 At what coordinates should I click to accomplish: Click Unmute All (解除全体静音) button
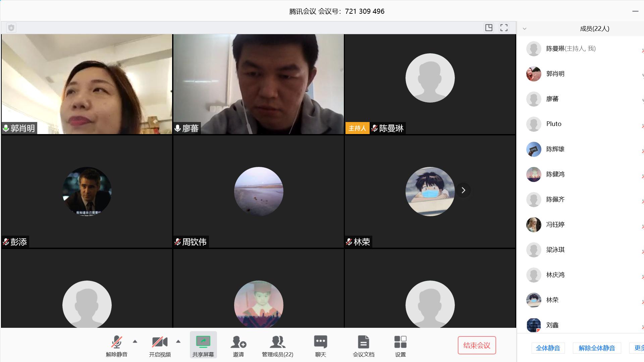[597, 348]
